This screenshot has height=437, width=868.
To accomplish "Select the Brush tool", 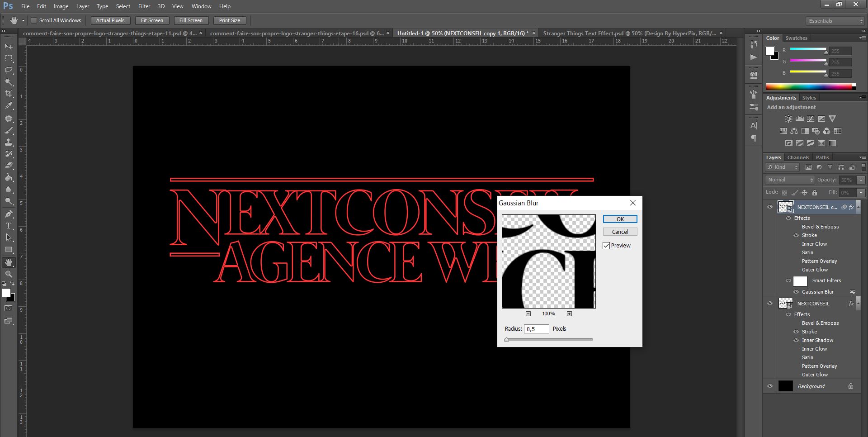I will (9, 130).
